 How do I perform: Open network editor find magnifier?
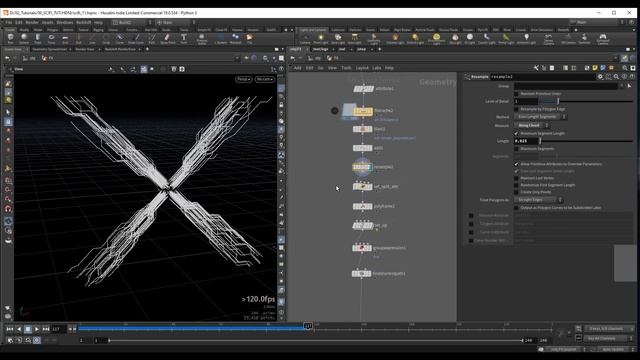[625, 68]
